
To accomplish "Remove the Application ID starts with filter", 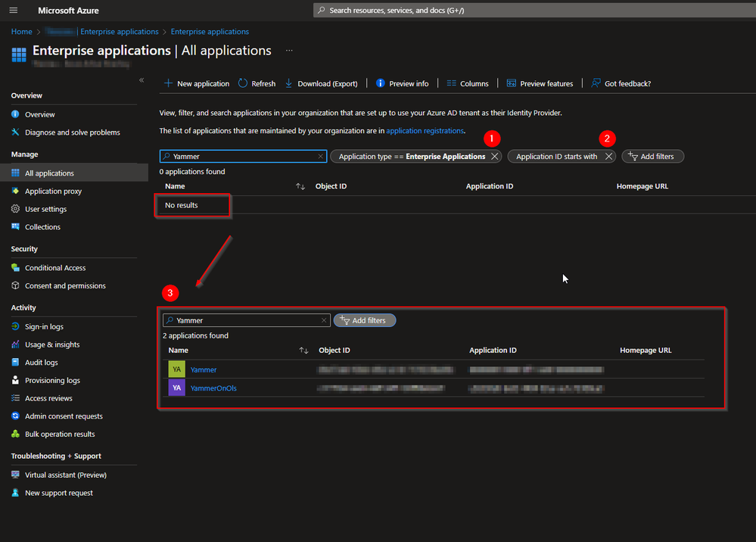I will pyautogui.click(x=609, y=156).
